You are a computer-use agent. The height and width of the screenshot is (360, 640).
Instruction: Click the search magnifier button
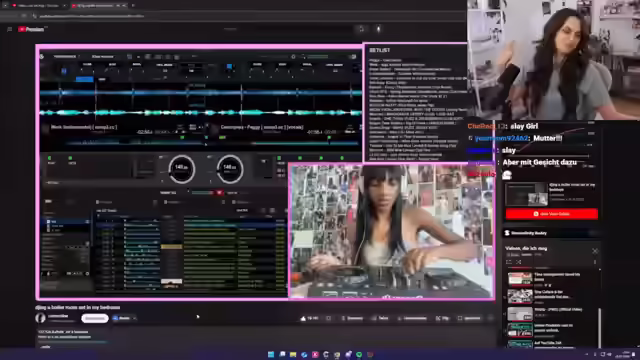[x=361, y=29]
